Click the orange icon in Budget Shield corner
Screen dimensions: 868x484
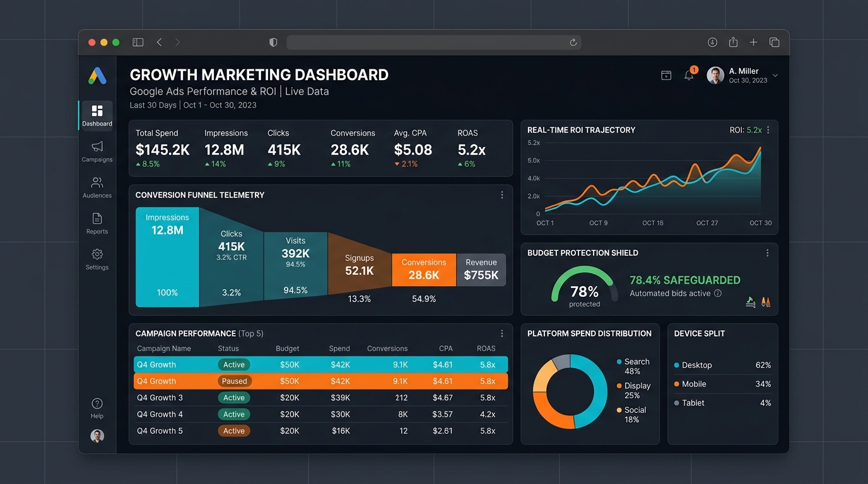coord(766,302)
